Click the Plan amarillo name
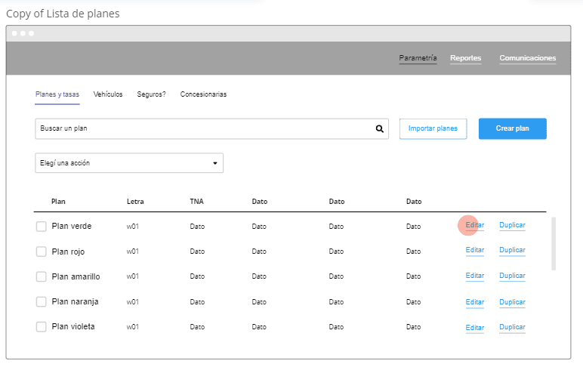Screen dimensions: 583x392 click(76, 276)
